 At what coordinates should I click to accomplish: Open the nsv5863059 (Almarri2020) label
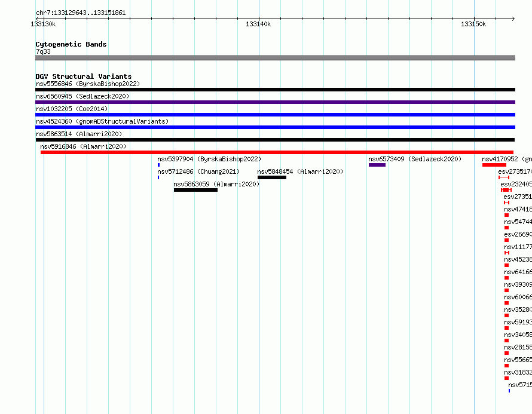(x=216, y=184)
